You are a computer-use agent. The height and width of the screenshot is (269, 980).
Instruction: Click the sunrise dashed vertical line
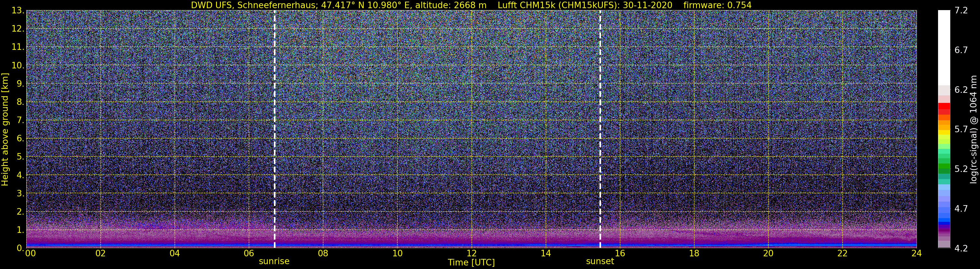tap(274, 129)
